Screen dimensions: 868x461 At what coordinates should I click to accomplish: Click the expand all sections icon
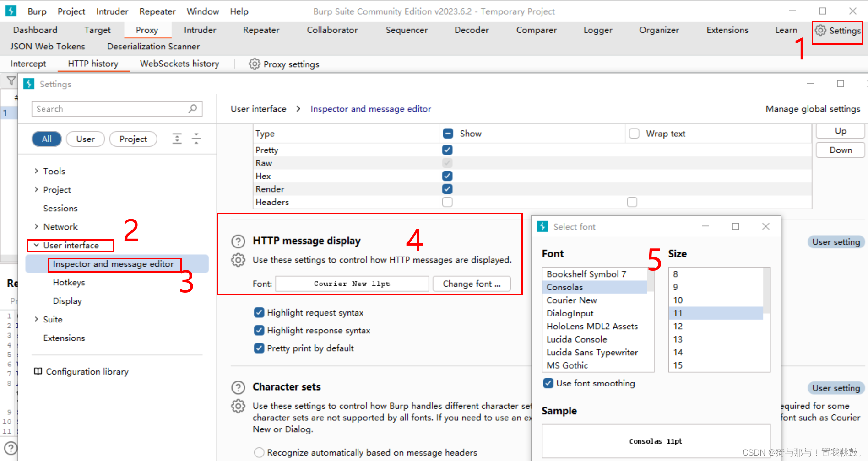click(177, 139)
